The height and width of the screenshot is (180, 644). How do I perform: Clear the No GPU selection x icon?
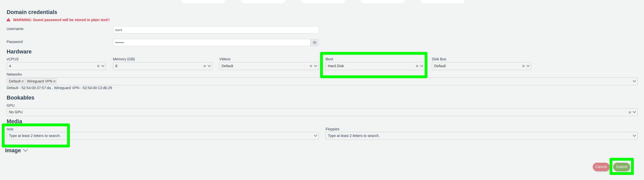click(x=630, y=112)
